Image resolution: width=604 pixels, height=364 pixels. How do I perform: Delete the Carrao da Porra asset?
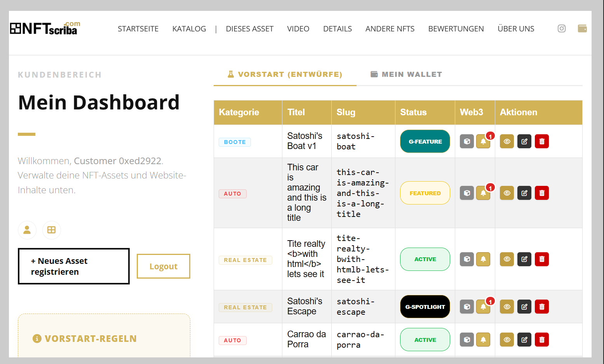[x=542, y=340]
